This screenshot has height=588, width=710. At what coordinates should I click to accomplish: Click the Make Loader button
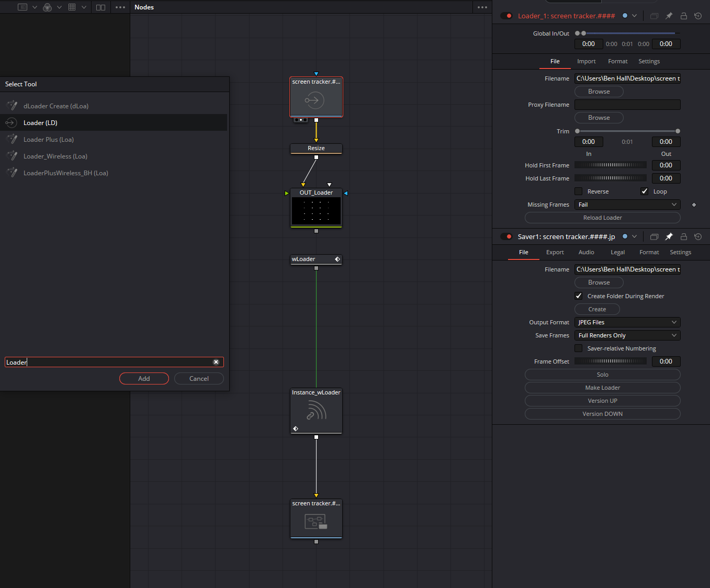point(603,388)
